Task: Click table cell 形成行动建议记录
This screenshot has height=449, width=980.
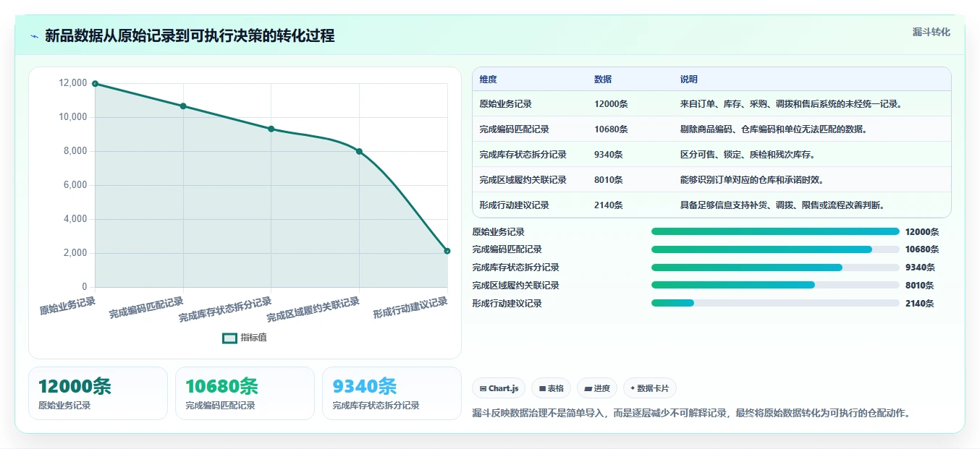Action: point(514,205)
